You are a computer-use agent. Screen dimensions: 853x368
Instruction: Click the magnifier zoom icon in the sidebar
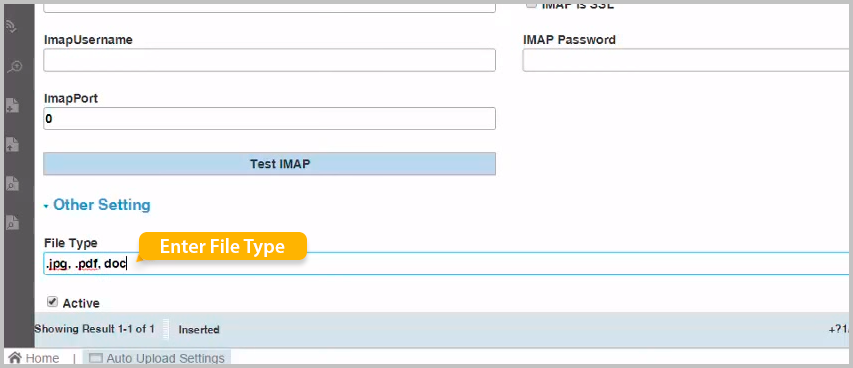[15, 66]
